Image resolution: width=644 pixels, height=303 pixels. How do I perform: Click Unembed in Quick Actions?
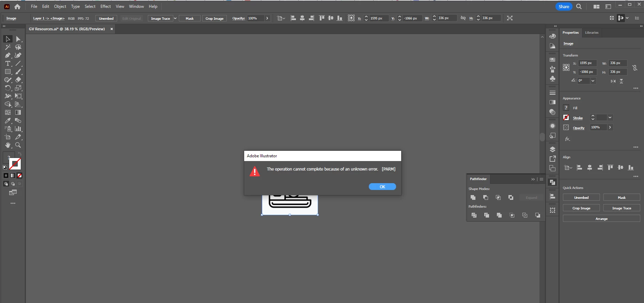[581, 197]
